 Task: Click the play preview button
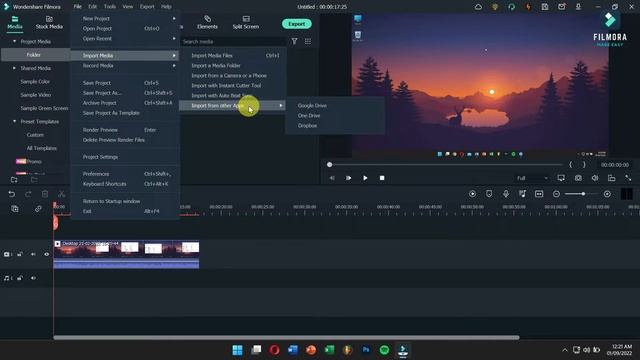pyautogui.click(x=365, y=178)
